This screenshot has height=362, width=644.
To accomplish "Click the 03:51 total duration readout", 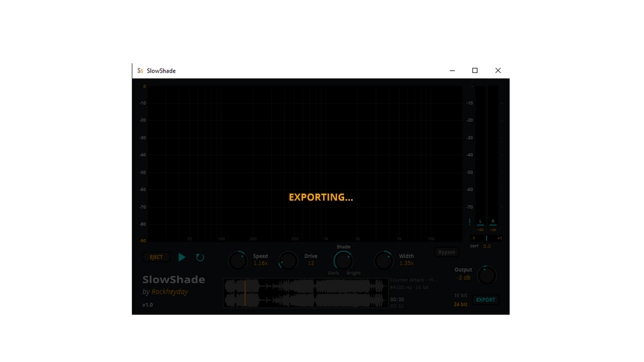I will (x=397, y=306).
